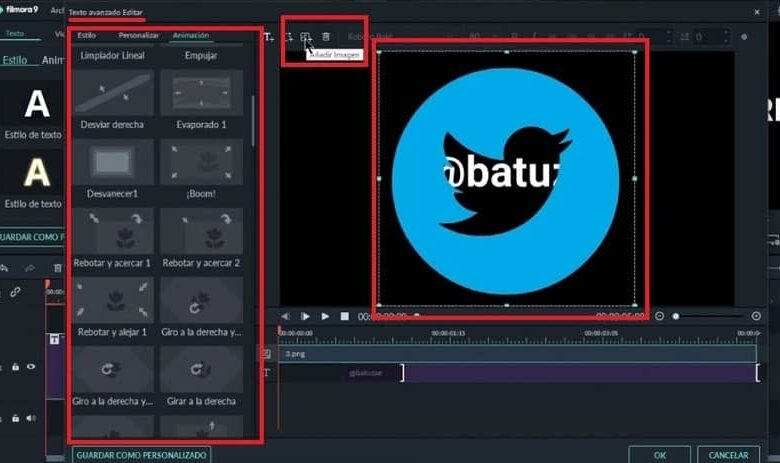
Task: Toggle lock on the audio track
Action: (15, 418)
